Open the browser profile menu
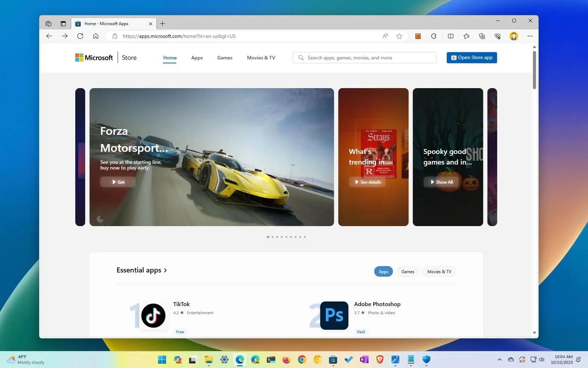This screenshot has height=368, width=588. point(514,36)
